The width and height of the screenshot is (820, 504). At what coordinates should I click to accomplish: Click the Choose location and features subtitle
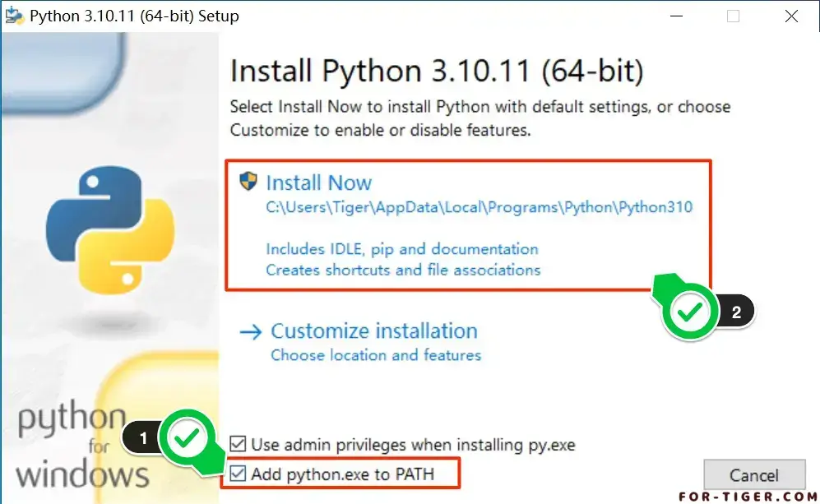click(x=376, y=355)
